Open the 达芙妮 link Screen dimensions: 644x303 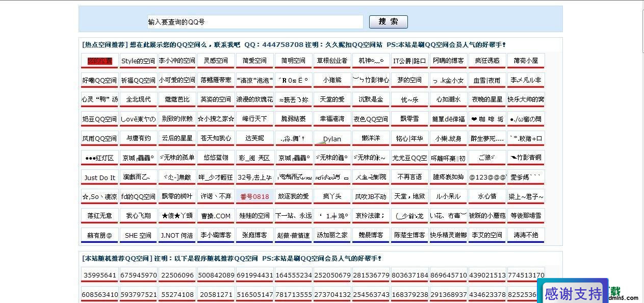click(254, 138)
